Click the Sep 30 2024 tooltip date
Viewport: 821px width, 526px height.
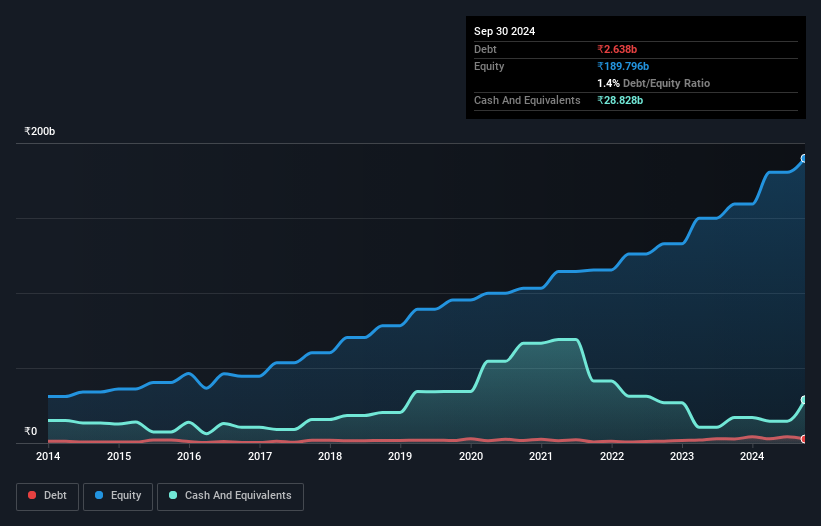504,31
